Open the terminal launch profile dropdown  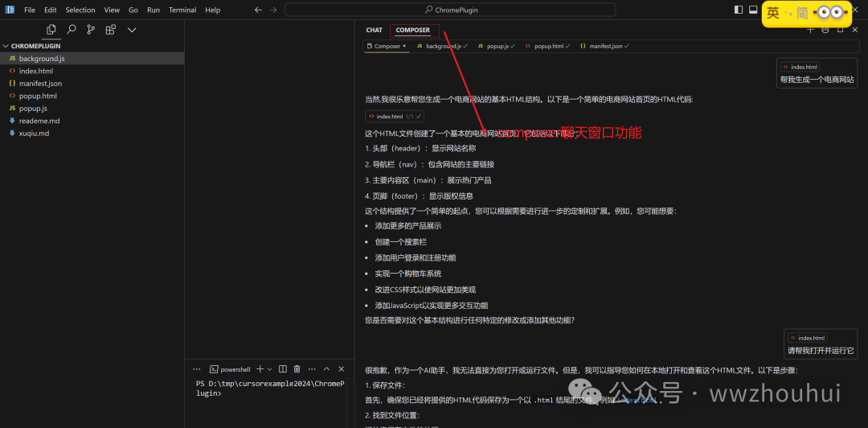[269, 369]
